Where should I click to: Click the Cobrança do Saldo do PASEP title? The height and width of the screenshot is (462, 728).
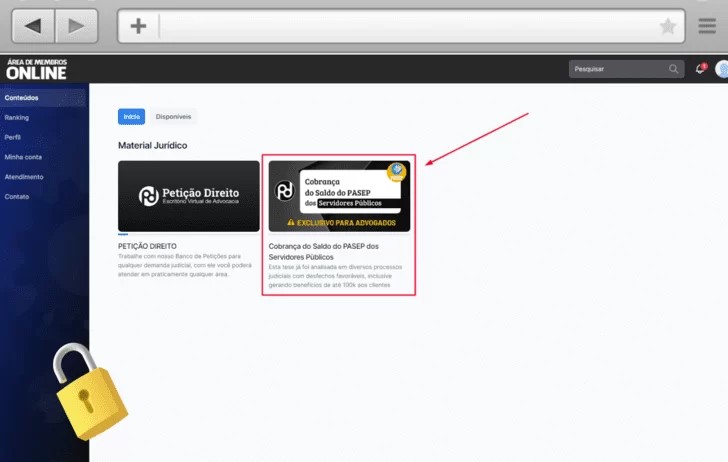[x=324, y=252]
